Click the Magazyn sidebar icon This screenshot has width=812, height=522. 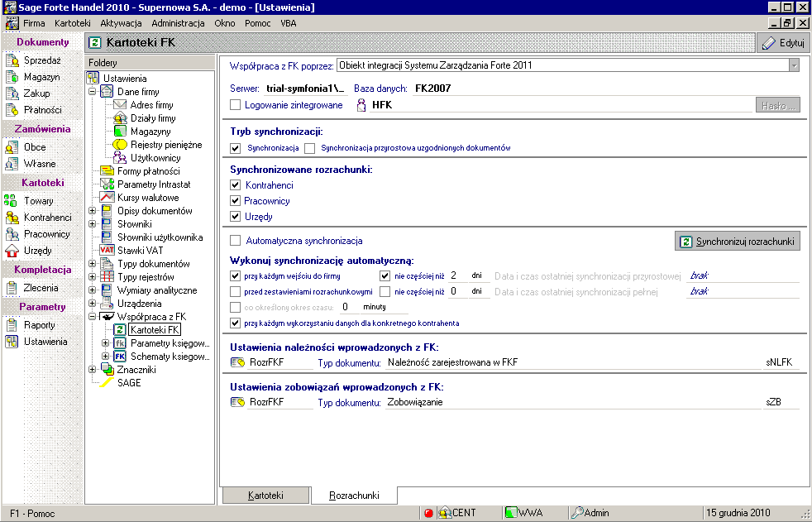[x=12, y=77]
